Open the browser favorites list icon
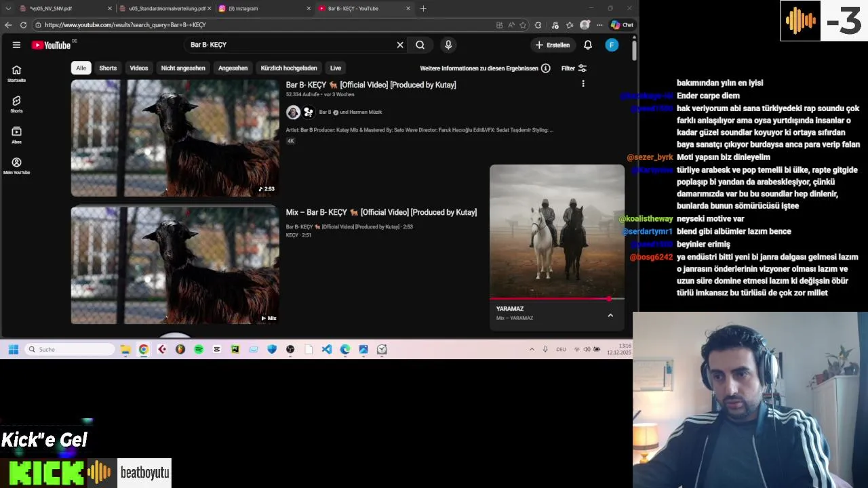The image size is (868, 488). (570, 25)
